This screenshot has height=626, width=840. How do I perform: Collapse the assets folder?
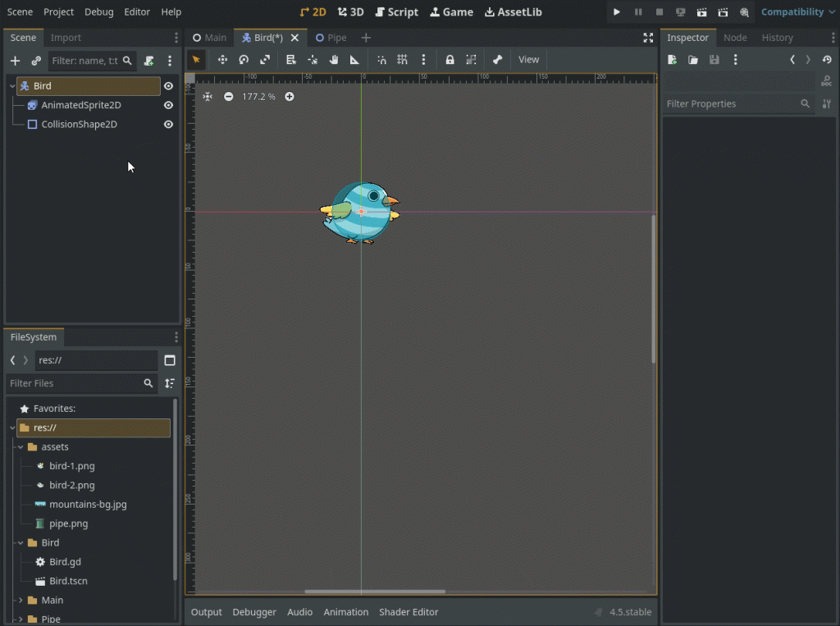tap(21, 447)
